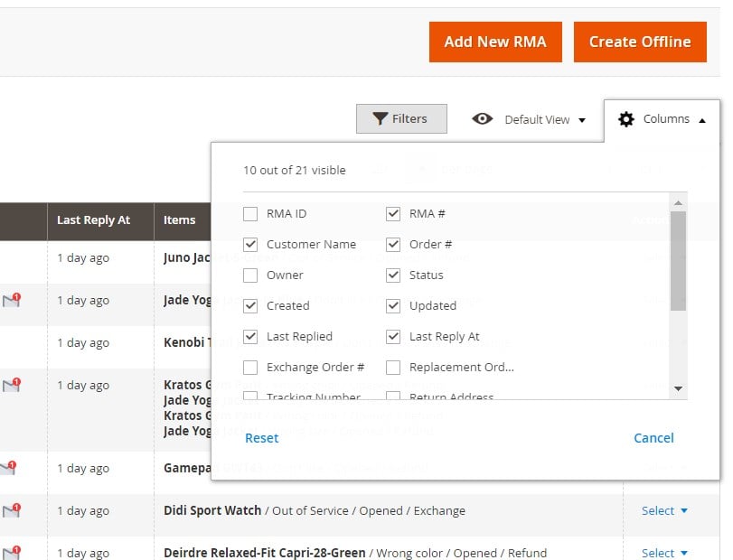
Task: Toggle the Last Replied column checkbox
Action: coord(250,337)
